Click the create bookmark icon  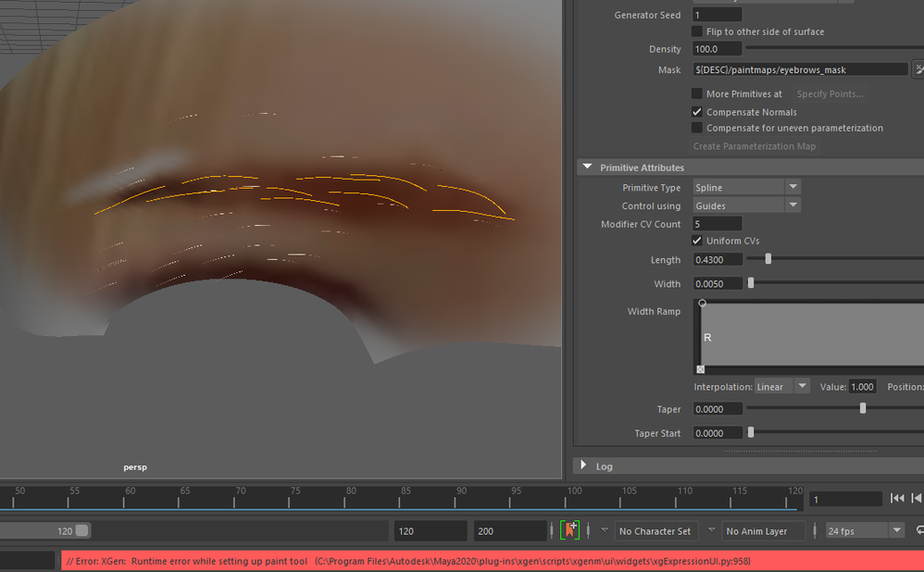569,530
